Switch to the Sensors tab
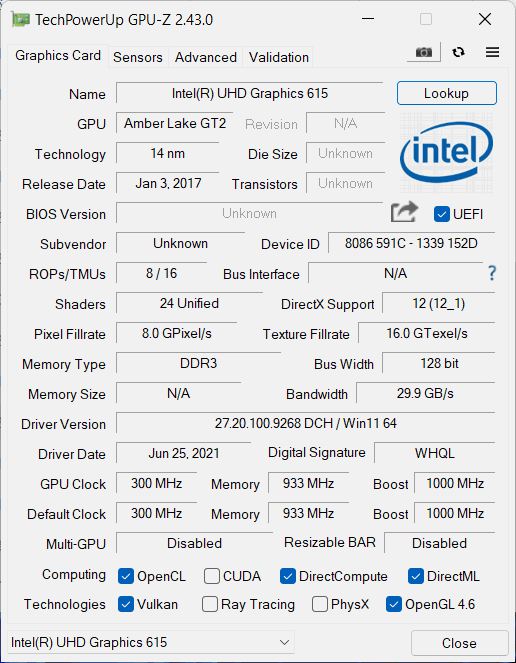 pyautogui.click(x=137, y=57)
